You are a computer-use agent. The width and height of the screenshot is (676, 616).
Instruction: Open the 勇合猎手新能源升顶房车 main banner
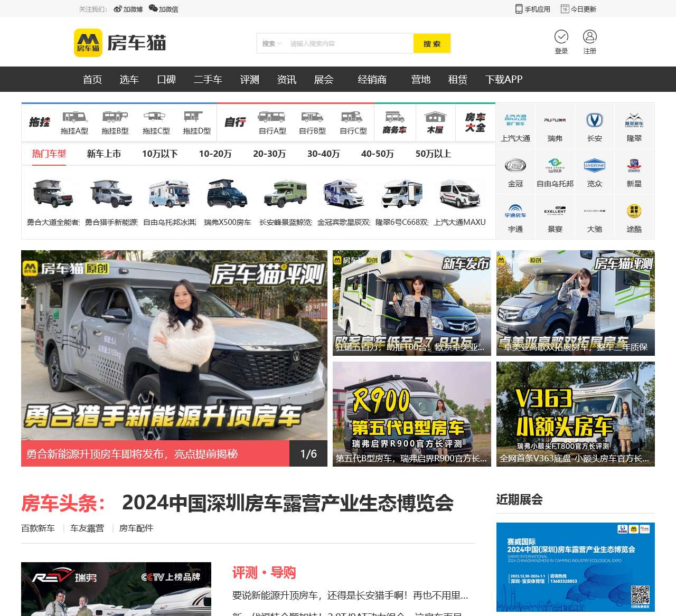pyautogui.click(x=174, y=345)
